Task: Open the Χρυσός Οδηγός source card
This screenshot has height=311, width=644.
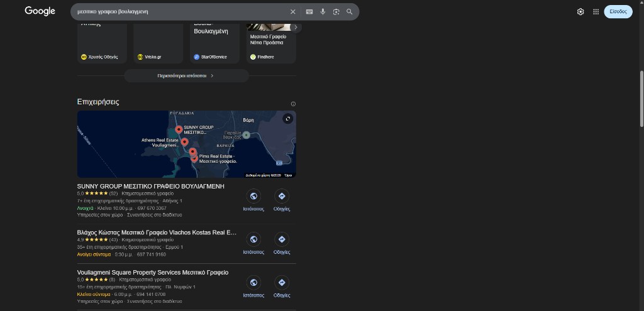Action: (x=102, y=43)
